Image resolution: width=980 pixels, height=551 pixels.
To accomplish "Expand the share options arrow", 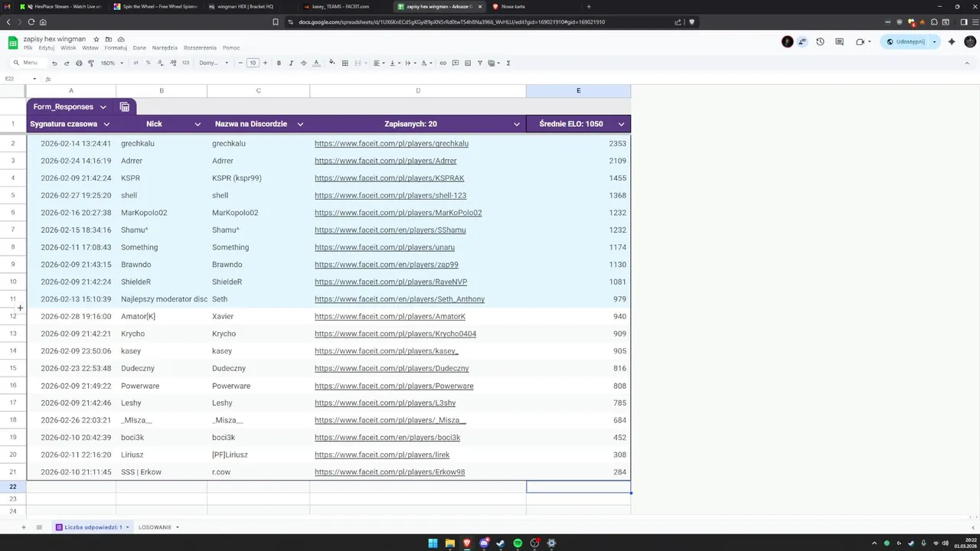I will pyautogui.click(x=934, y=41).
